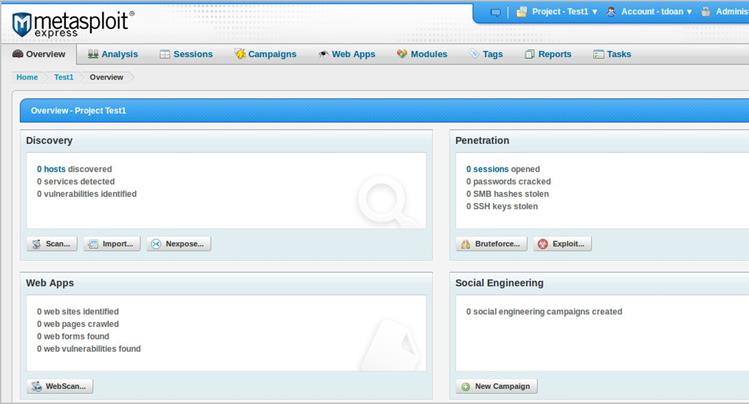Click "0 passwords cracked" text
The image size is (749, 404).
[508, 181]
